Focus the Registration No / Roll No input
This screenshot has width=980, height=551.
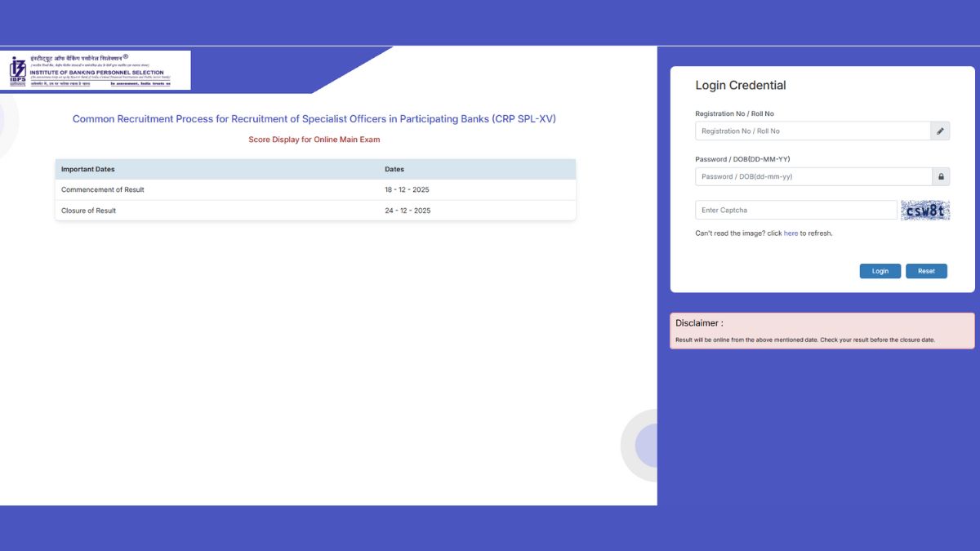click(812, 131)
